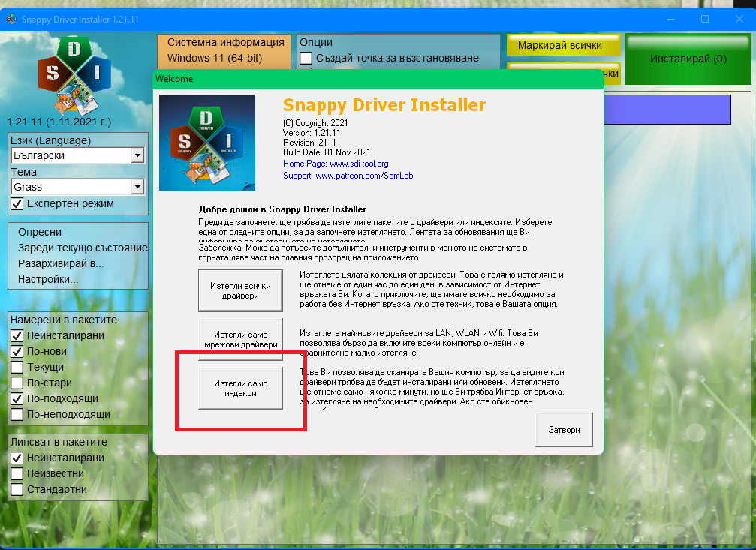
Task: Toggle the Експертен режим checkbox
Action: pyautogui.click(x=17, y=203)
